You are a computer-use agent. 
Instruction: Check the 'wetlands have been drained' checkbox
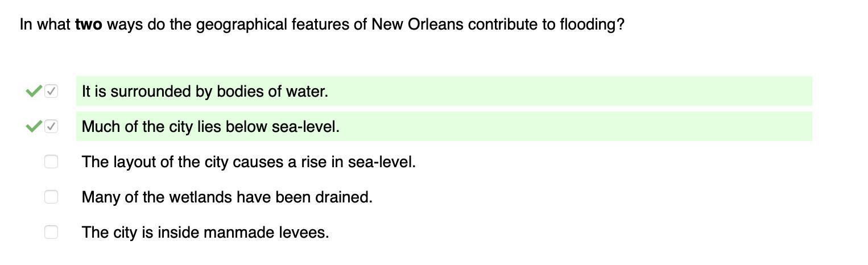(x=51, y=197)
